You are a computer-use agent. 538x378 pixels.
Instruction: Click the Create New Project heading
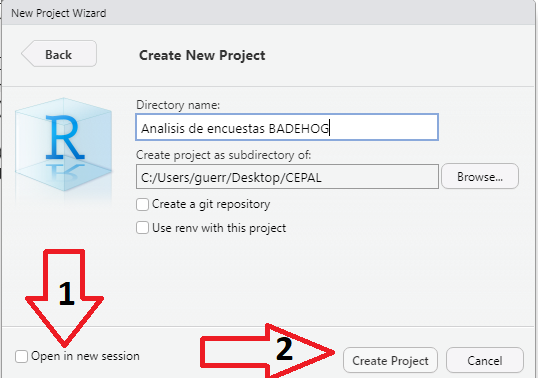click(x=202, y=55)
